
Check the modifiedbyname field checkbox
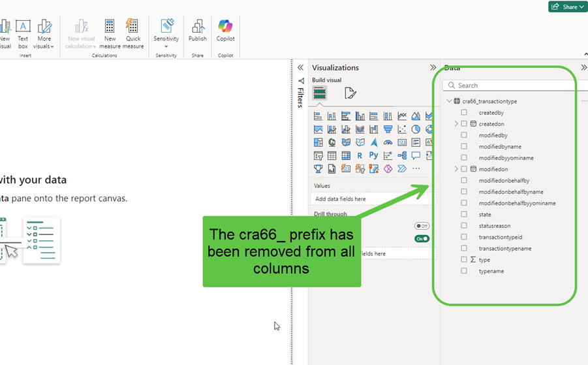point(464,146)
